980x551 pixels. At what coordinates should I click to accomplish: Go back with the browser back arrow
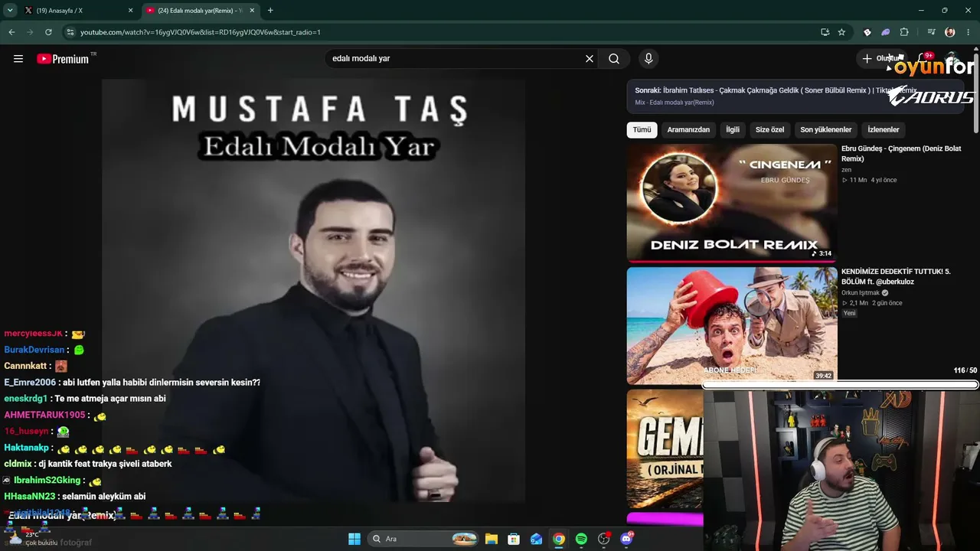(x=11, y=32)
